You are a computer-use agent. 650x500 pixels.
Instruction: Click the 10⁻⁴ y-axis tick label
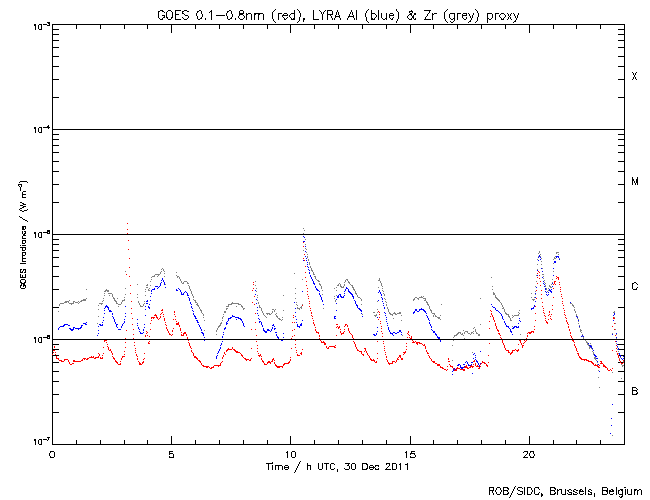tap(38, 130)
